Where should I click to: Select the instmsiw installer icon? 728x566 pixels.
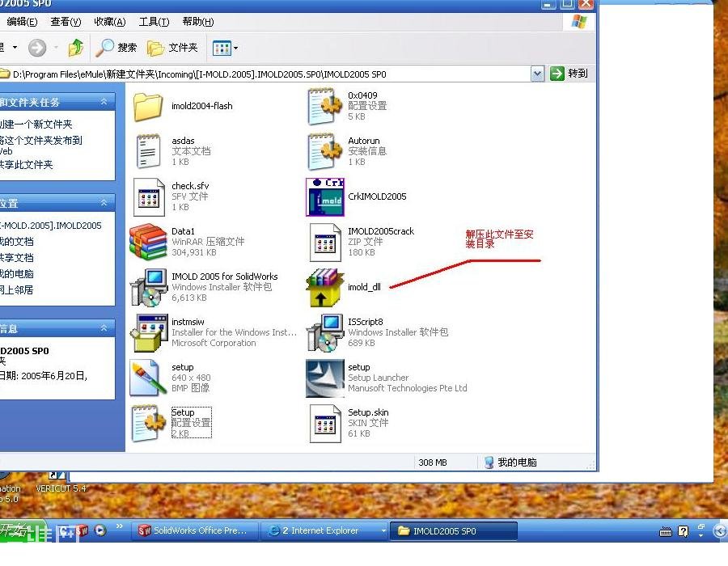pos(149,332)
